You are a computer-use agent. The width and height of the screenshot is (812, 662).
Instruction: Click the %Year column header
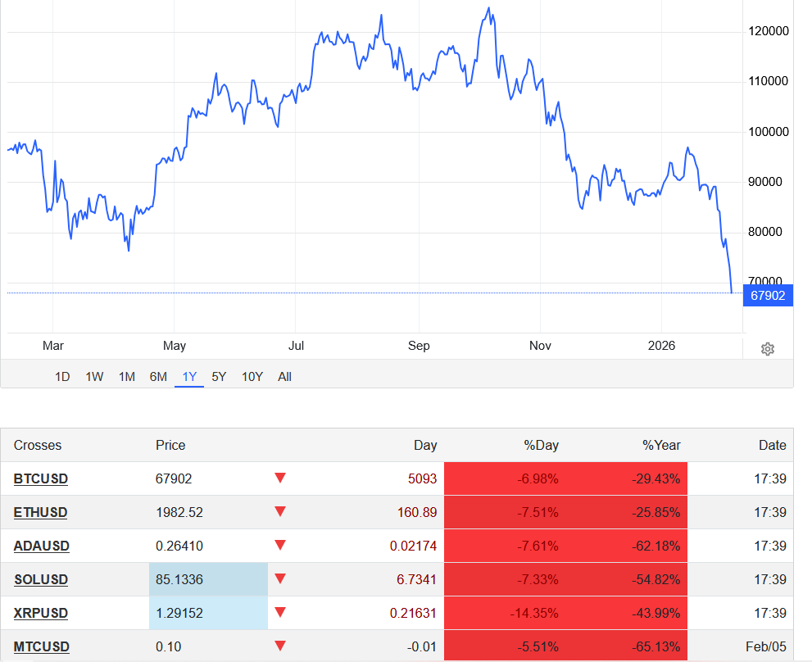pyautogui.click(x=661, y=446)
